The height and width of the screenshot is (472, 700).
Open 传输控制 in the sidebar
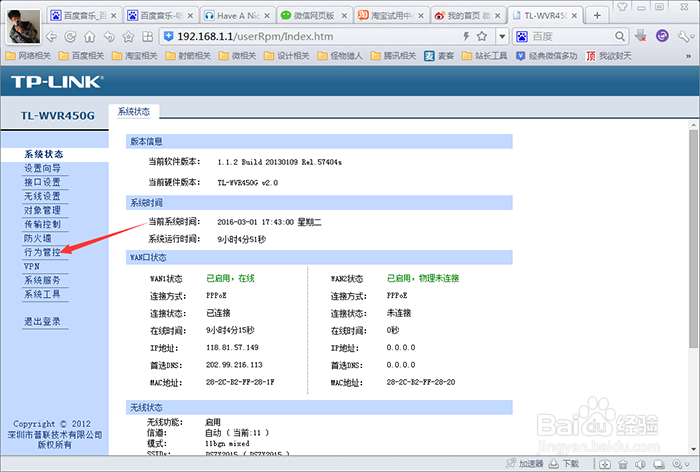click(42, 224)
